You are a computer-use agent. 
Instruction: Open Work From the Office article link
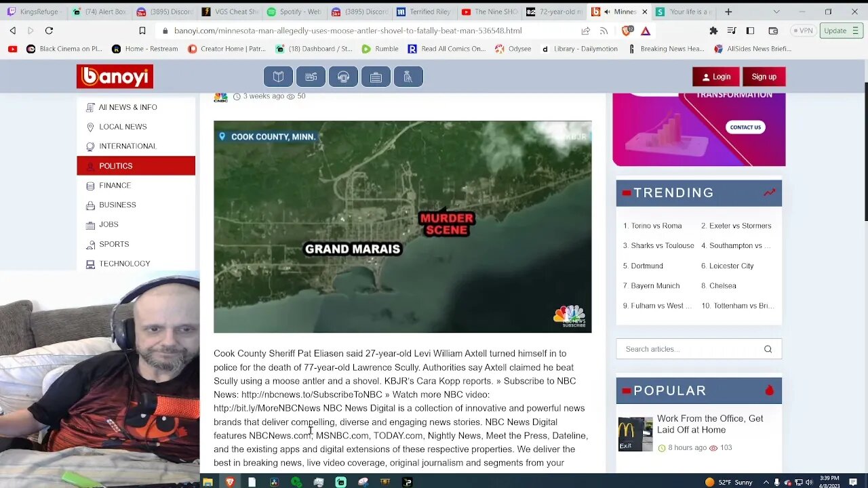[x=710, y=424]
